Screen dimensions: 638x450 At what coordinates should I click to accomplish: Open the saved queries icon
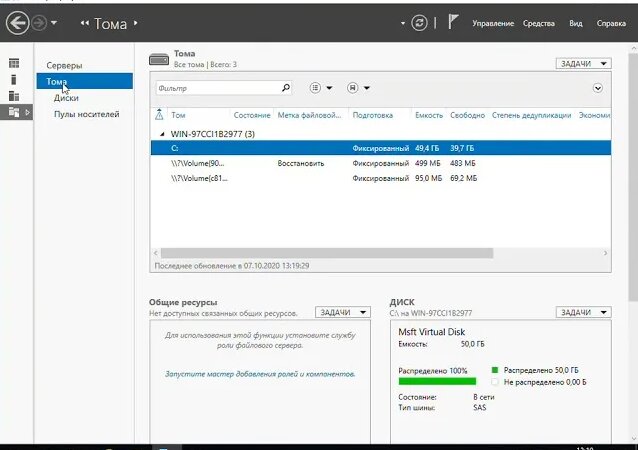(353, 87)
